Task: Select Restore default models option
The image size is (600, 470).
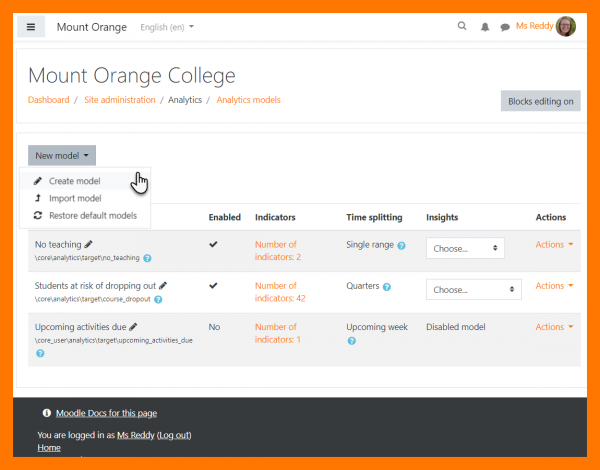Action: click(92, 215)
